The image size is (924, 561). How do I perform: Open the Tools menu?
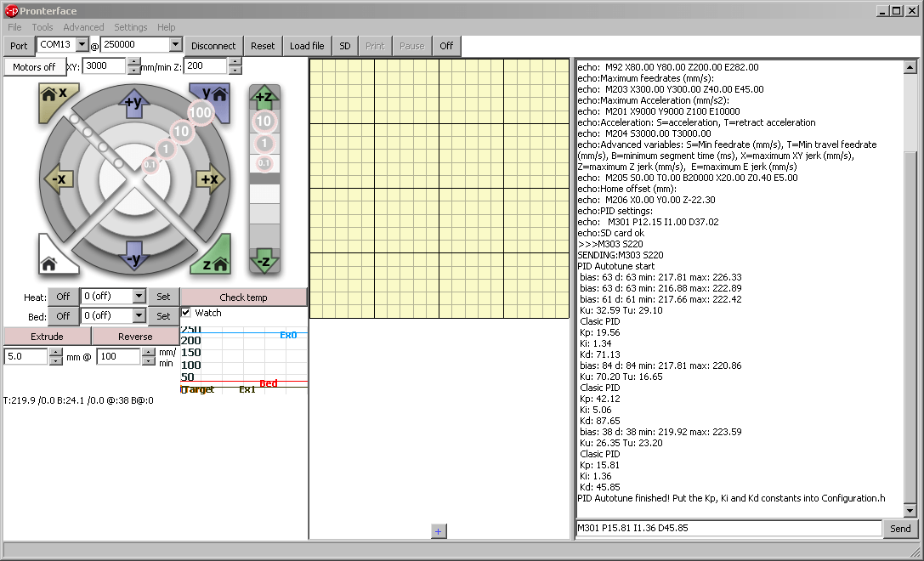click(x=42, y=27)
